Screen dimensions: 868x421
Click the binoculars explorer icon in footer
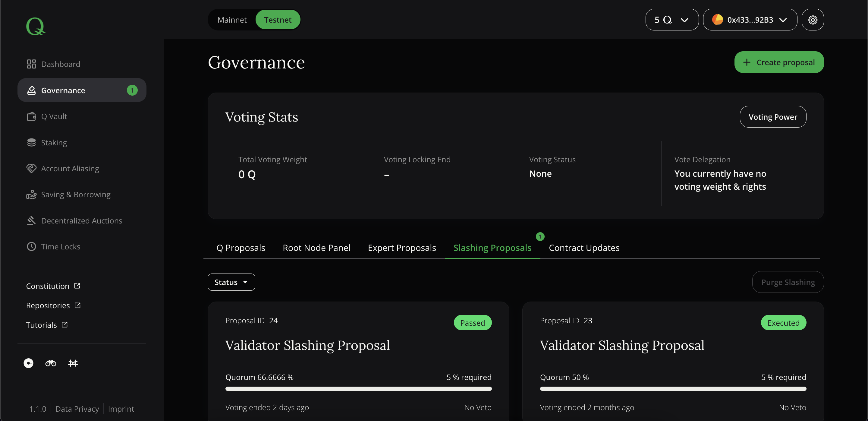[x=51, y=363]
